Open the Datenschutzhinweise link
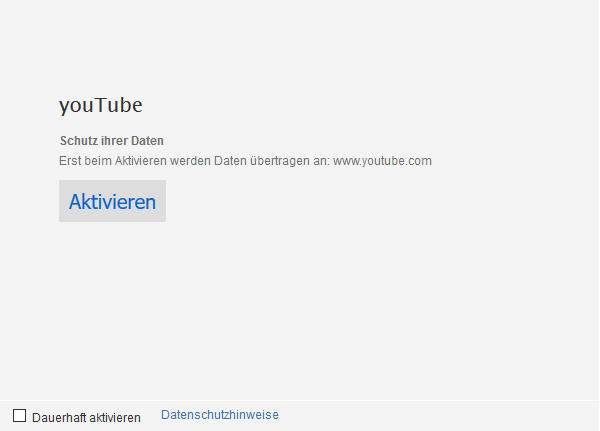 click(x=220, y=415)
